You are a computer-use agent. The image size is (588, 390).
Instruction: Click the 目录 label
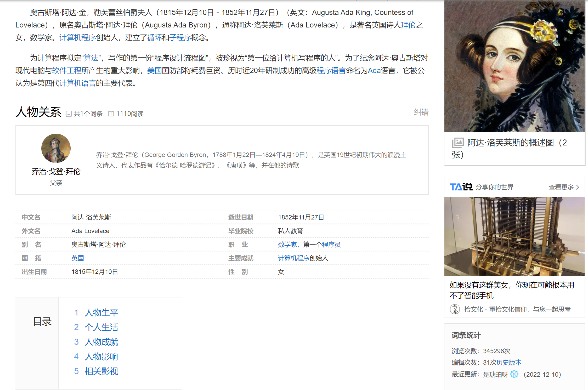point(42,321)
